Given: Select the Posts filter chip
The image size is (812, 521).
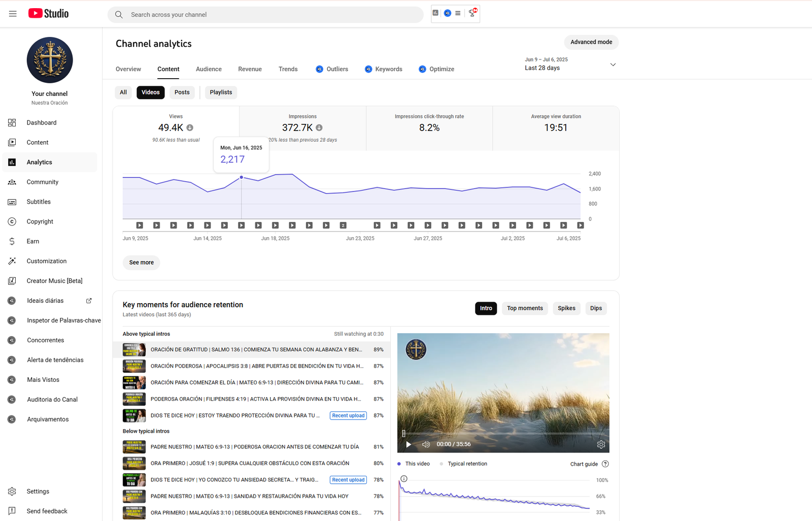Looking at the screenshot, I should click(x=182, y=92).
